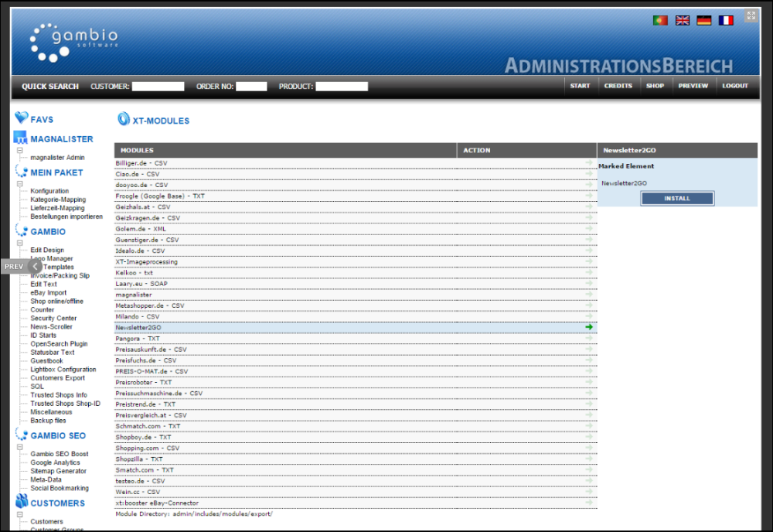773x532 pixels.
Task: Collapse the Customers tree node
Action: click(x=20, y=515)
